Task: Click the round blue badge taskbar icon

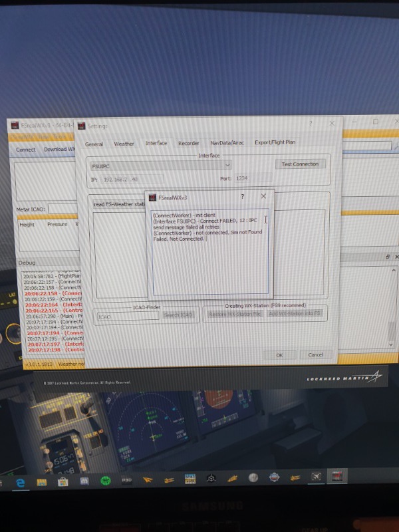Action: coord(274,477)
